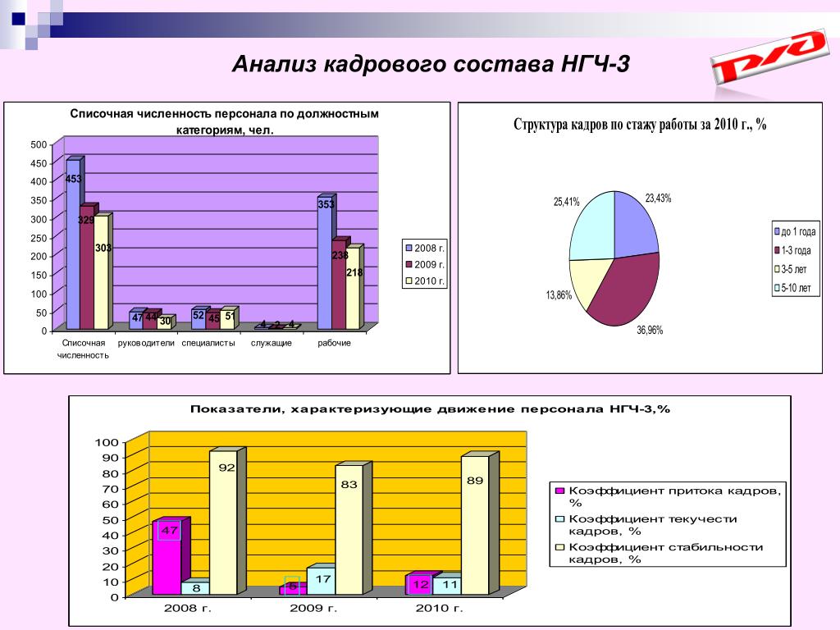Screen dimensions: 840x630
Task: Select the cream рабочие bar labeled 218
Action: pyautogui.click(x=353, y=288)
